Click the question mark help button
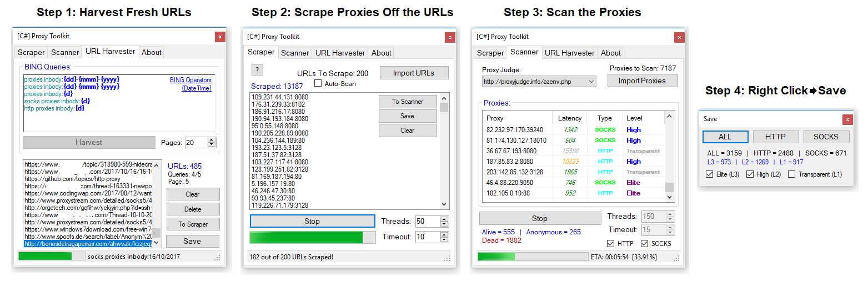Viewport: 868px width, 281px height. click(x=257, y=70)
